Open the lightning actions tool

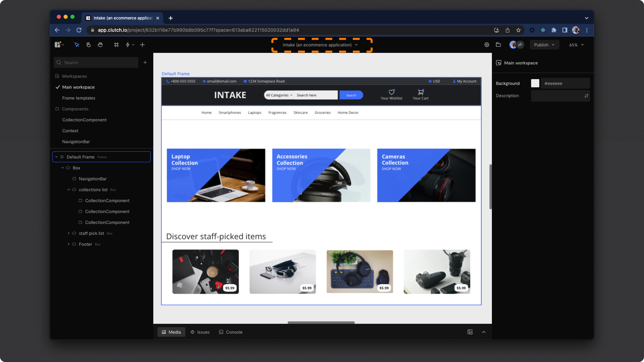(128, 45)
